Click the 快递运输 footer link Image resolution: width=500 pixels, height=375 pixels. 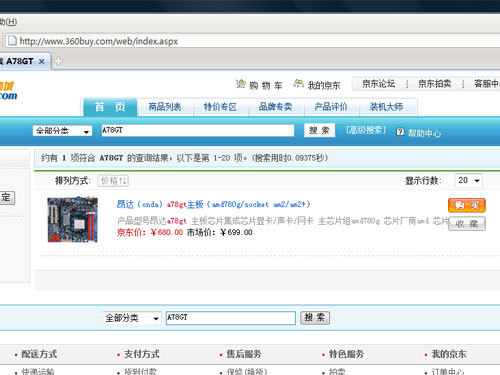click(38, 371)
